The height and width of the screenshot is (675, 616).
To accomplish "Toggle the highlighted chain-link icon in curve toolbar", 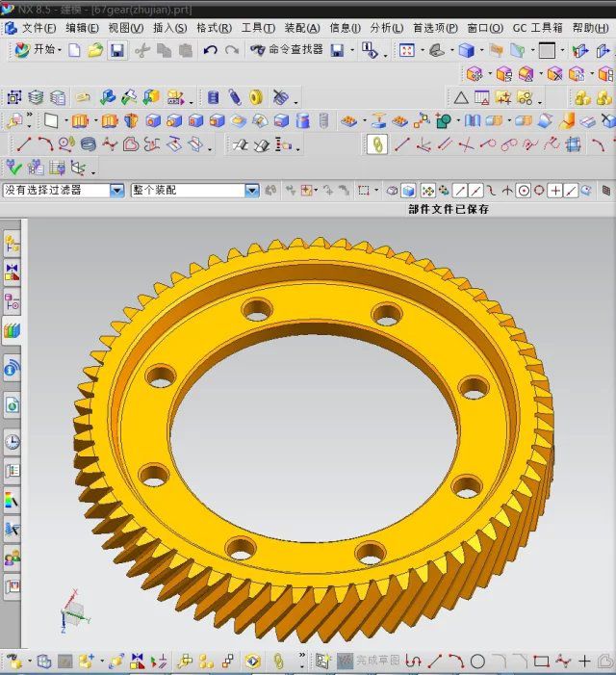I will (x=377, y=144).
